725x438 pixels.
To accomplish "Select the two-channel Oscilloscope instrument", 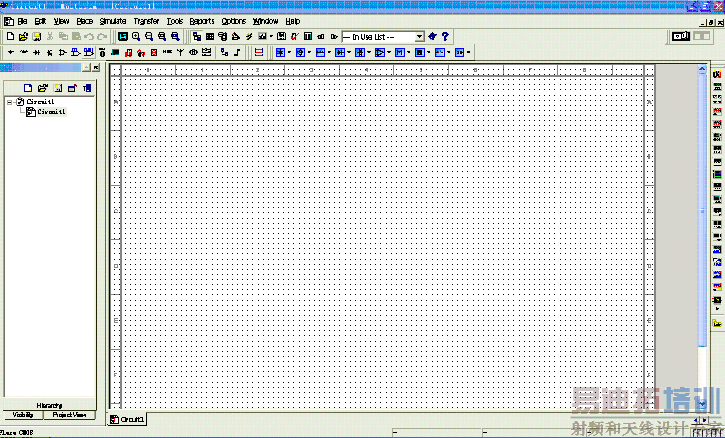I will [x=717, y=111].
